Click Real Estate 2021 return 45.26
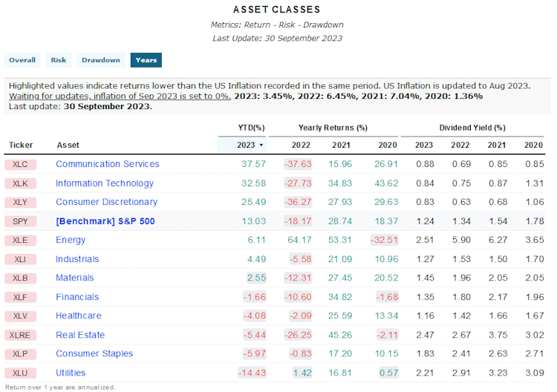 pos(340,335)
